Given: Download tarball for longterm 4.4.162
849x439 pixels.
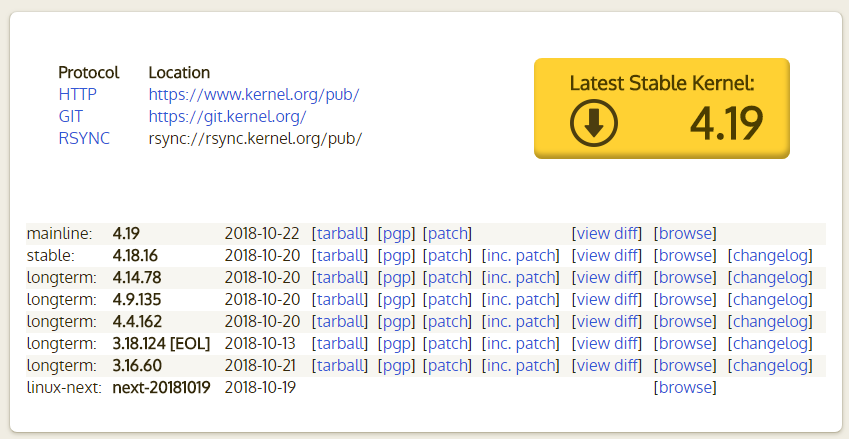Looking at the screenshot, I should [339, 322].
